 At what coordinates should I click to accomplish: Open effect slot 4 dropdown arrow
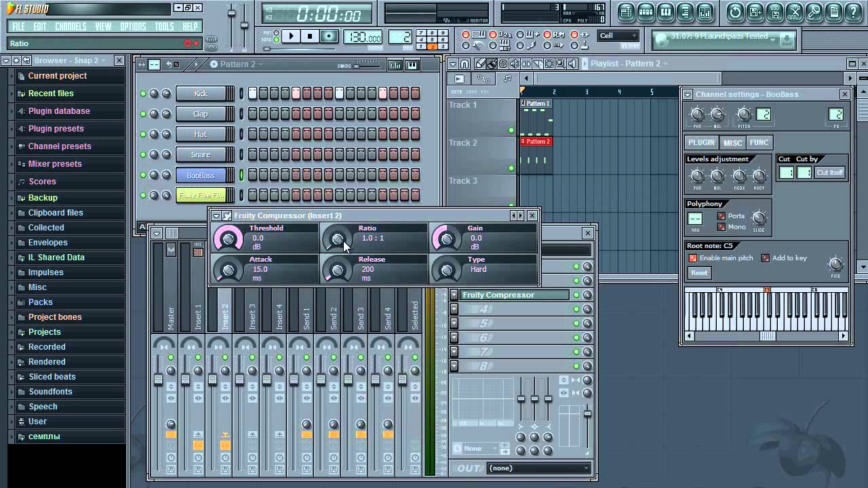[x=454, y=309]
